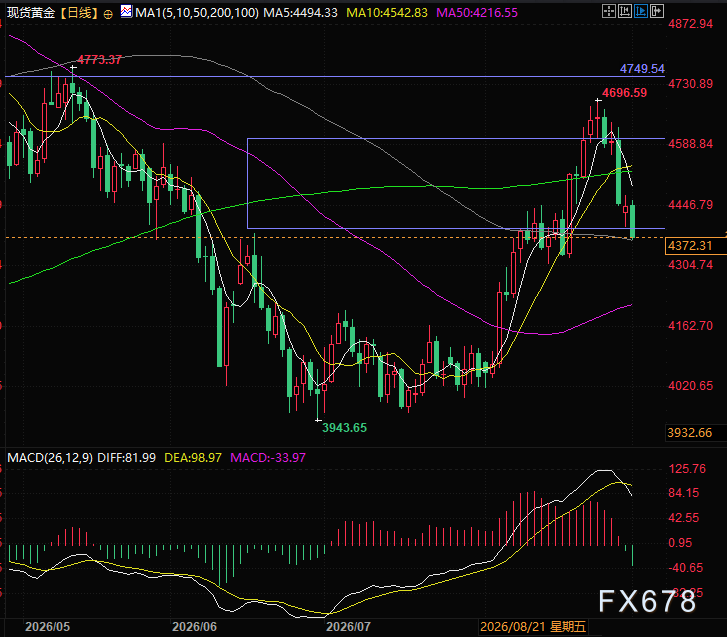Click the 3932.66 price axis box
This screenshot has width=727, height=637.
coord(695,433)
